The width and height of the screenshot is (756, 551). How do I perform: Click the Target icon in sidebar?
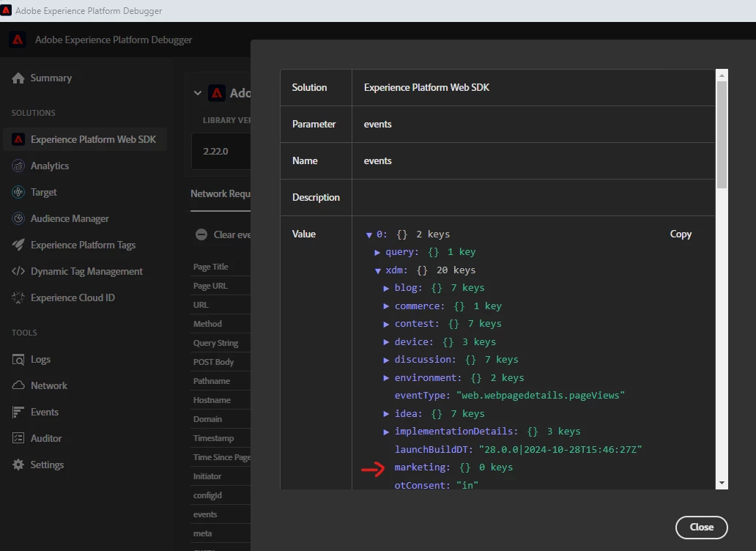click(18, 193)
